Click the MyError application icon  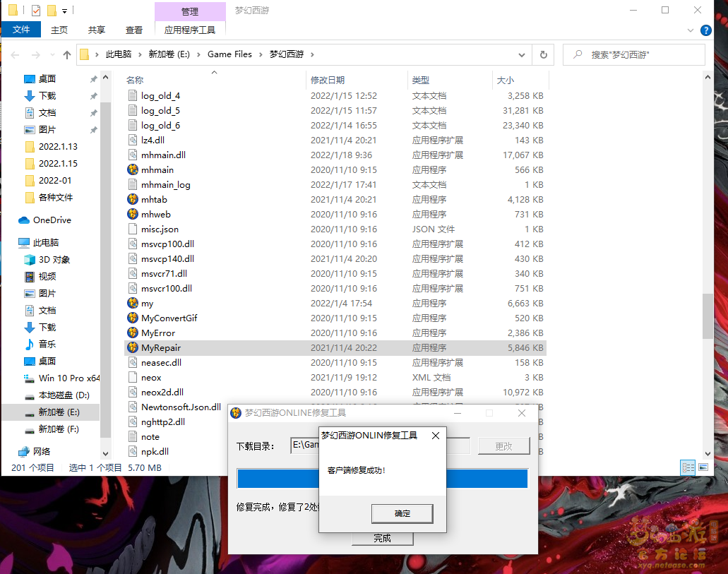pyautogui.click(x=133, y=333)
